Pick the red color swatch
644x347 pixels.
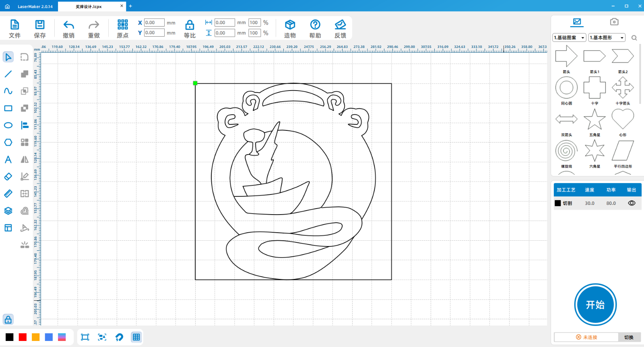(23, 337)
